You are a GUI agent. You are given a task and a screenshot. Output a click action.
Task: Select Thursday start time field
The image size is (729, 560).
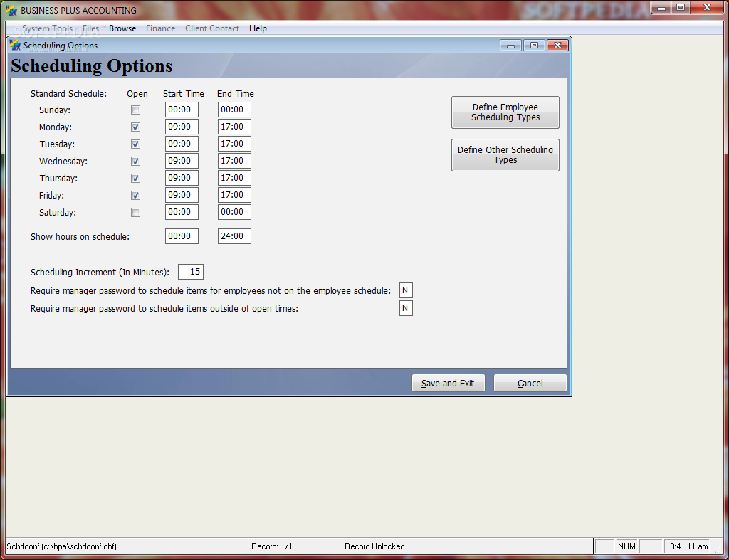(182, 178)
